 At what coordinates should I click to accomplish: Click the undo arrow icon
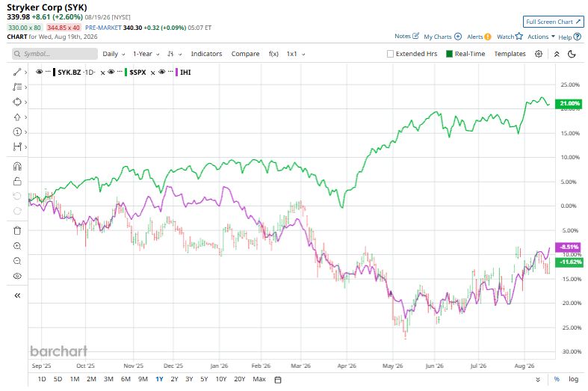pos(17,196)
